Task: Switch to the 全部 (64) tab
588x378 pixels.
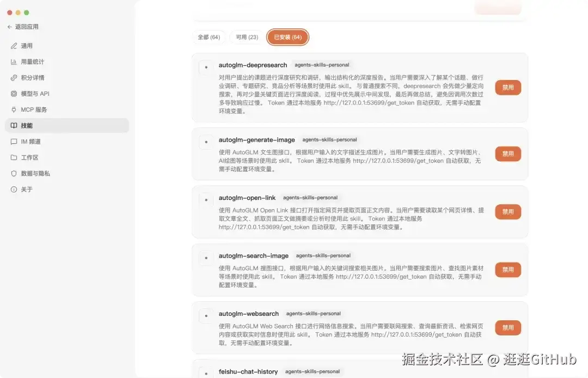Action: 209,37
